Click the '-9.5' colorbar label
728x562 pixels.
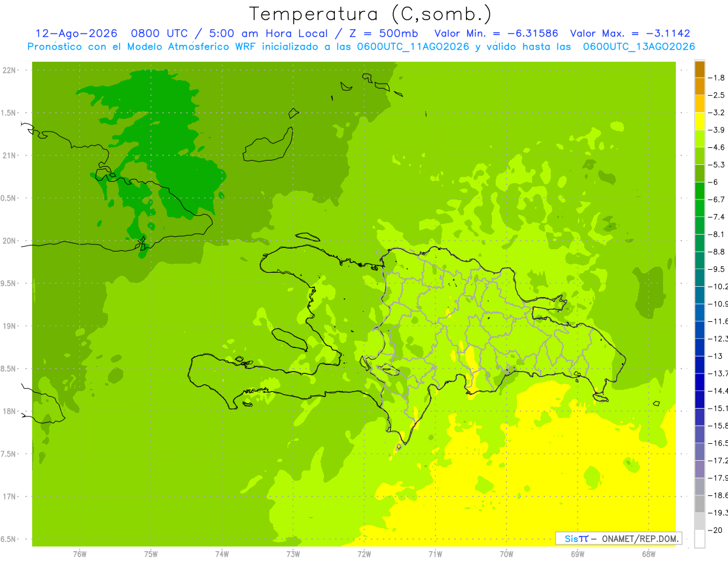click(718, 269)
